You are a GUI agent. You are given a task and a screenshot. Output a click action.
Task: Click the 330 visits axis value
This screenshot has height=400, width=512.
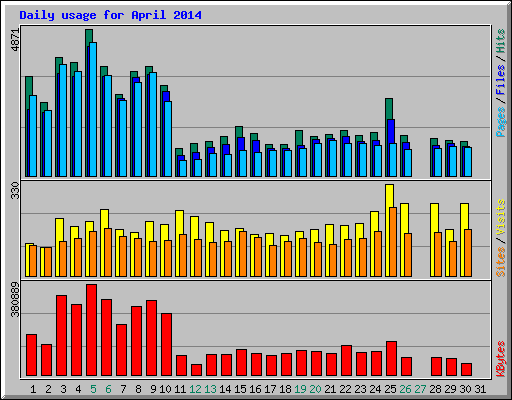click(15, 191)
